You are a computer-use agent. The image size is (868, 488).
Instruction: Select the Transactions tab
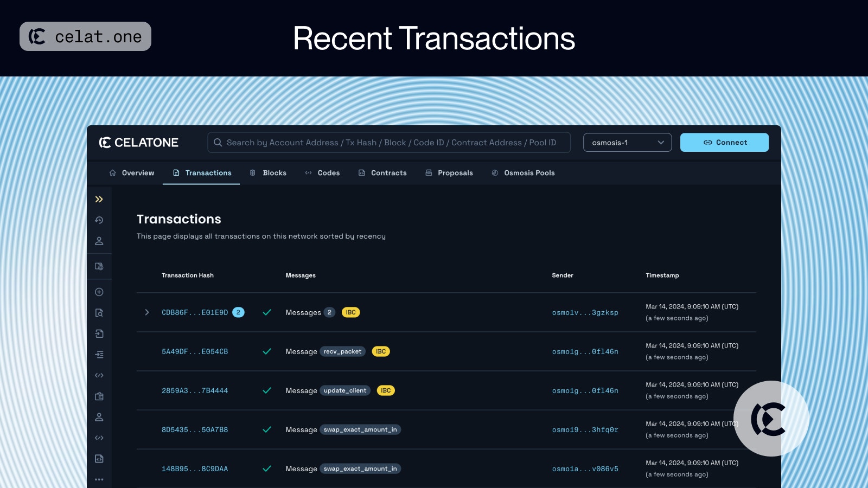tap(202, 173)
